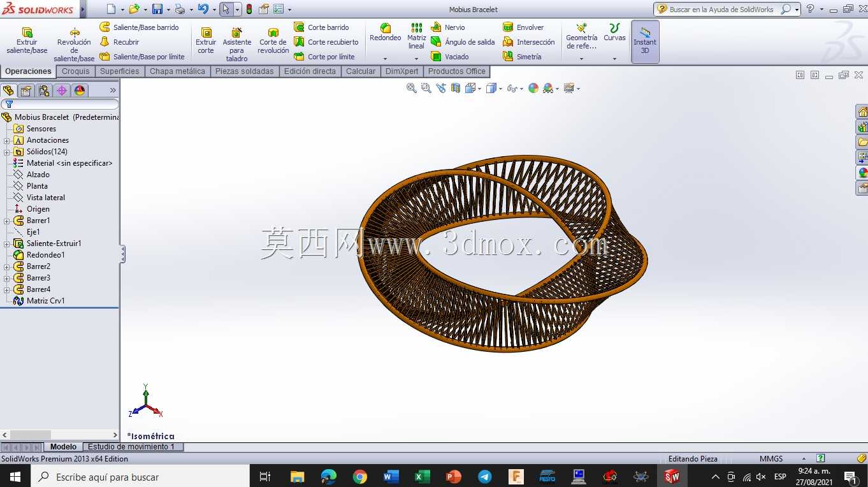Select Corte por límite
Screen dimensions: 868x487
pos(324,57)
